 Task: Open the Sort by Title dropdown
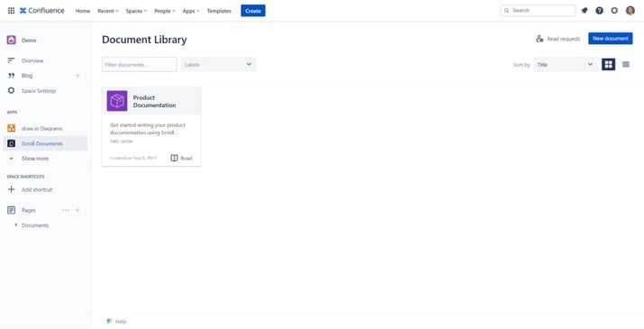pos(566,65)
